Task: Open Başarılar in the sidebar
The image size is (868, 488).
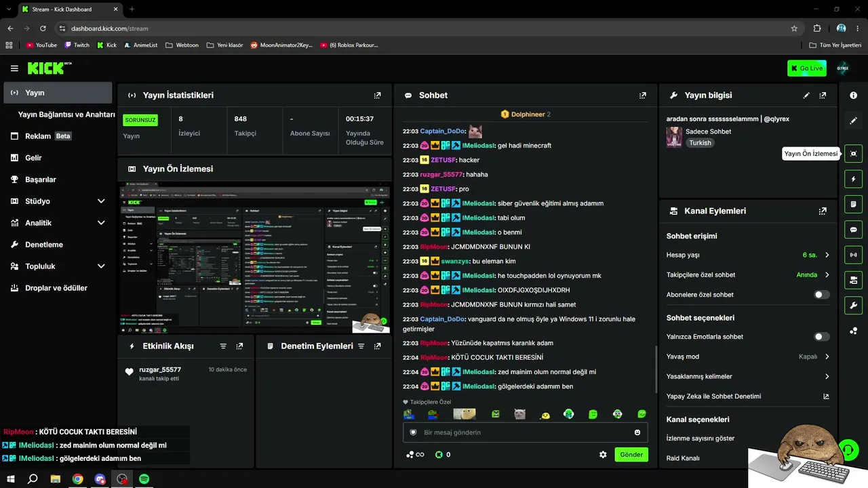Action: coord(58,180)
